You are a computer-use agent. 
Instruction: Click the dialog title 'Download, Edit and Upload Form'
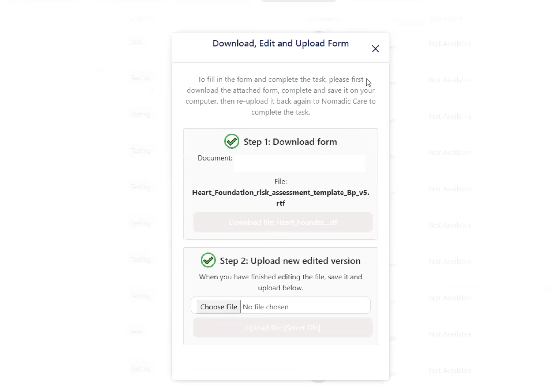280,43
